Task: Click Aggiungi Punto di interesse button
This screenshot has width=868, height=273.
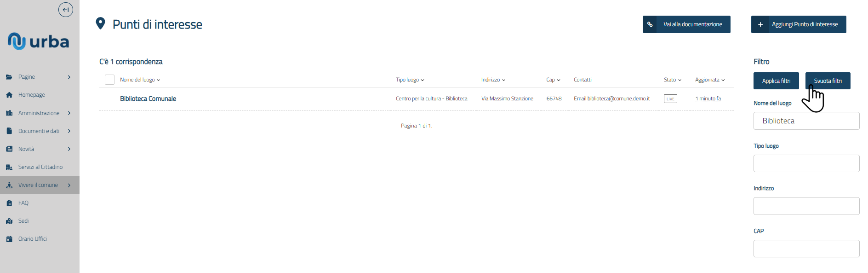Action: coord(799,24)
